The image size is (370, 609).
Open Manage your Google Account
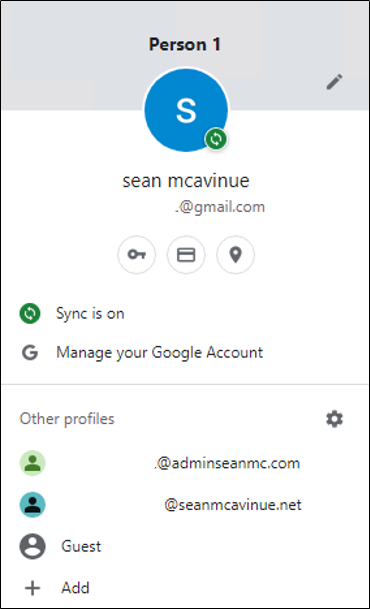[x=185, y=352]
